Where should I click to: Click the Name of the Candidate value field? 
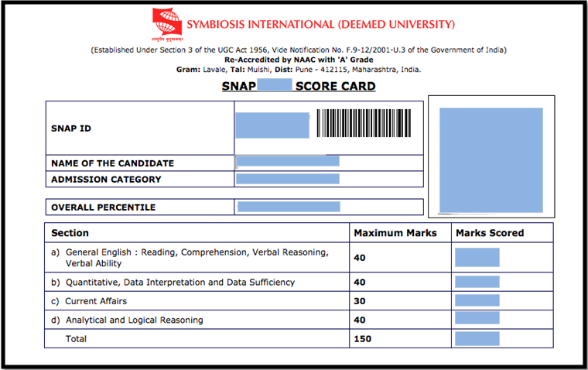(289, 162)
